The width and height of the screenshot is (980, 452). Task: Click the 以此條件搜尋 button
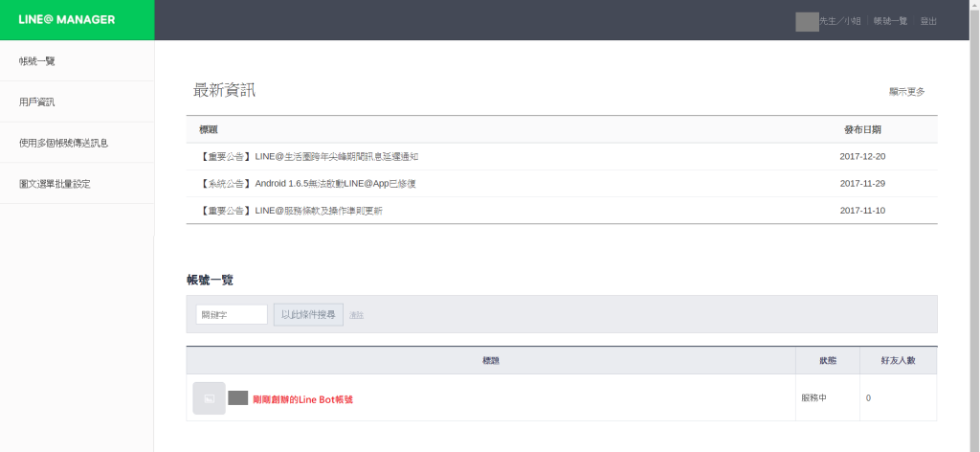[x=309, y=314]
